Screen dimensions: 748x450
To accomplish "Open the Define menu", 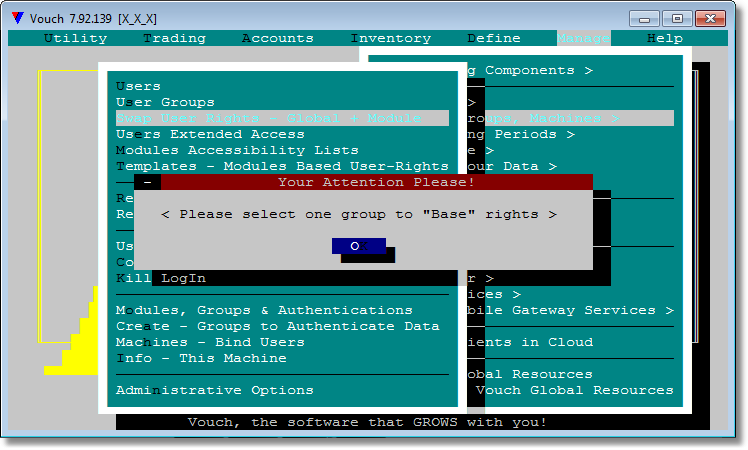I will [494, 38].
